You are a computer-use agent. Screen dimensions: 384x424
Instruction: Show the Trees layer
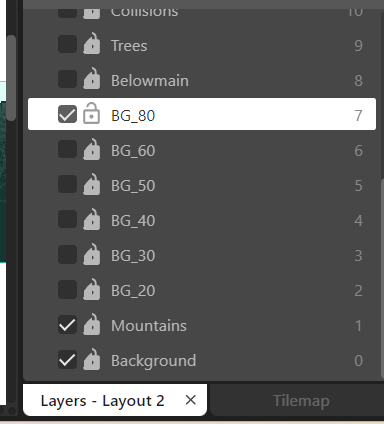point(67,44)
